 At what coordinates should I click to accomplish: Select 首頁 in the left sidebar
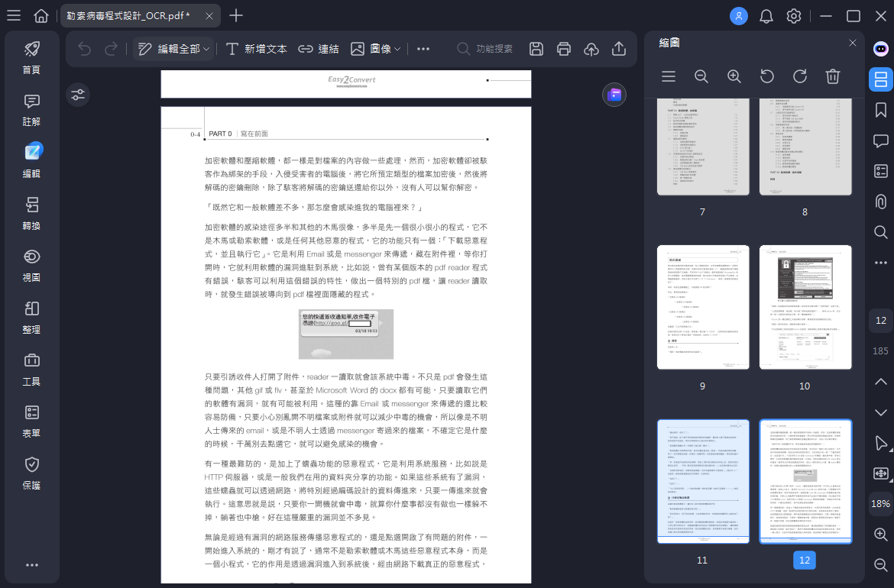coord(31,57)
